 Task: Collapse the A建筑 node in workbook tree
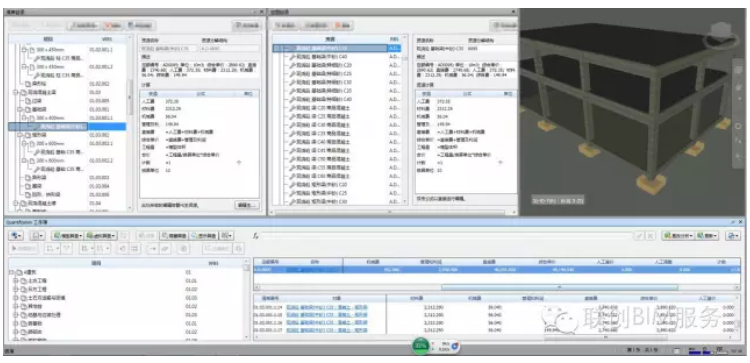pyautogui.click(x=12, y=272)
